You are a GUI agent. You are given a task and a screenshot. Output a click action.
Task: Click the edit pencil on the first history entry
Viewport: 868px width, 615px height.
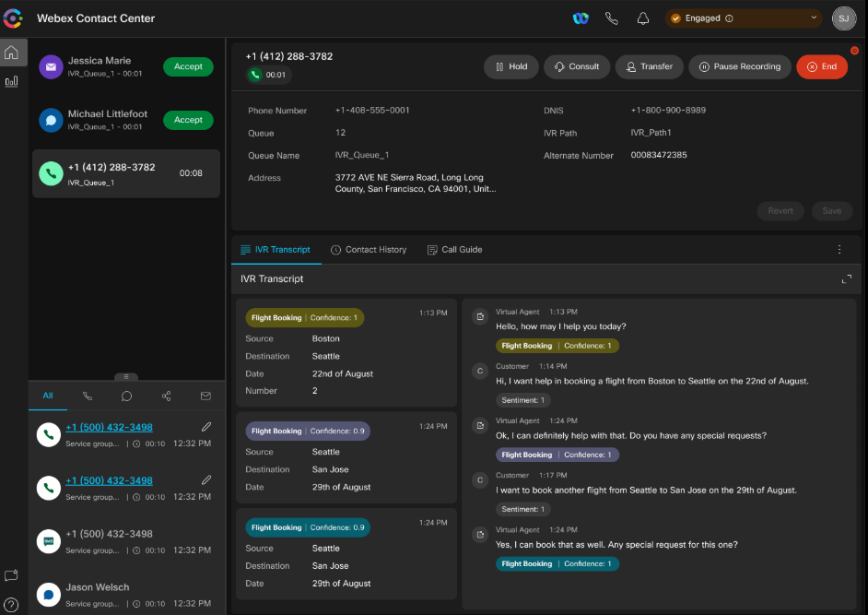tap(205, 427)
